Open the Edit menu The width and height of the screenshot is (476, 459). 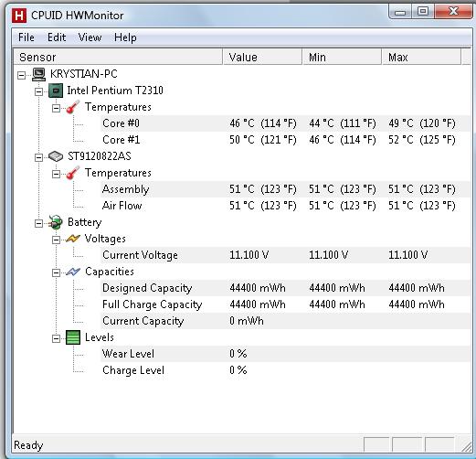click(x=57, y=37)
